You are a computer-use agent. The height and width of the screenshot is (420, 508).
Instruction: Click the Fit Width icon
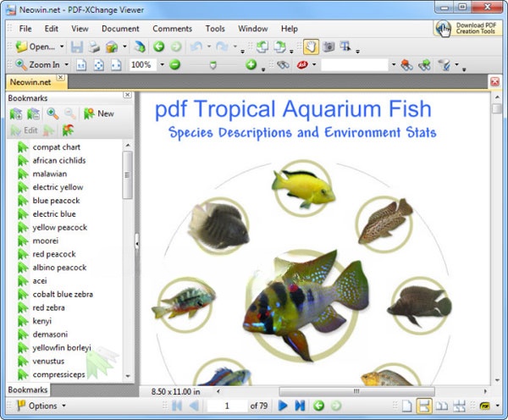[x=116, y=65]
